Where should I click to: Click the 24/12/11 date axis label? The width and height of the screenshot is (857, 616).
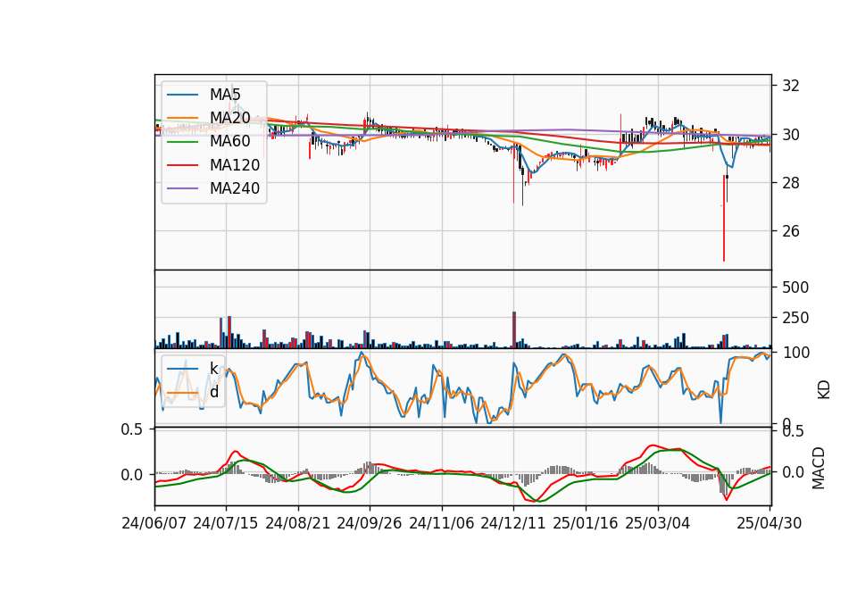click(x=513, y=523)
